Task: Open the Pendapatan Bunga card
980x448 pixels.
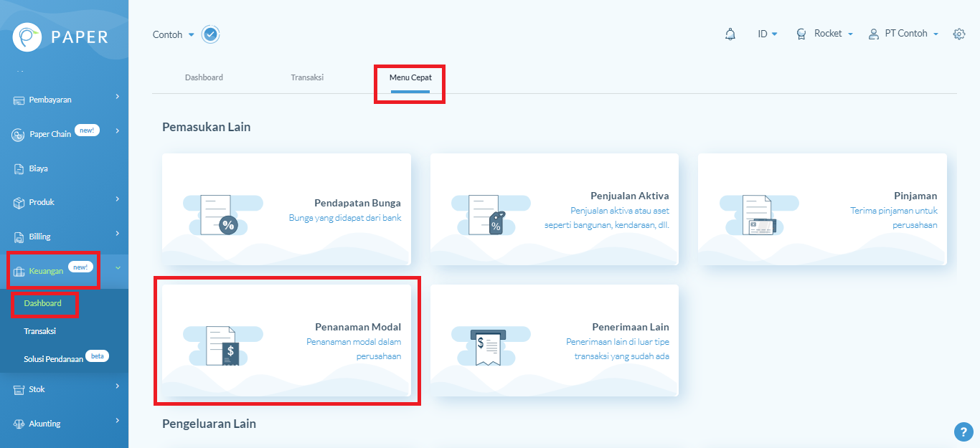Action: [x=286, y=209]
